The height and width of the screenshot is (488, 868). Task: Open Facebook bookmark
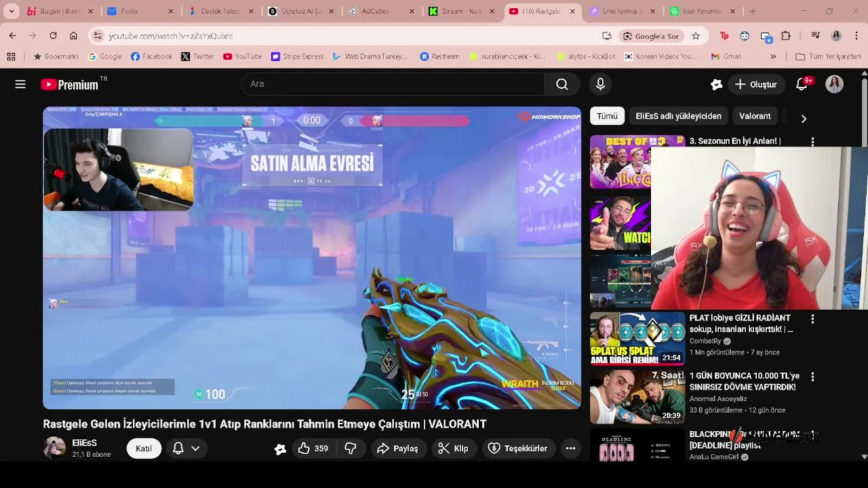(151, 57)
